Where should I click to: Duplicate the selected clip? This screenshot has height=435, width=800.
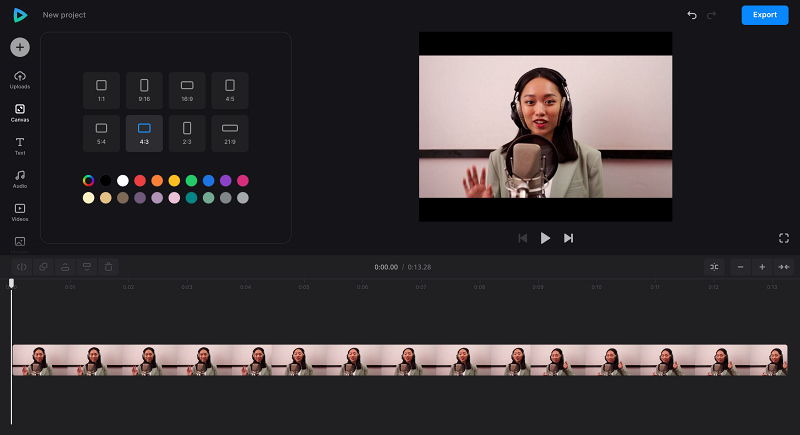[43, 267]
